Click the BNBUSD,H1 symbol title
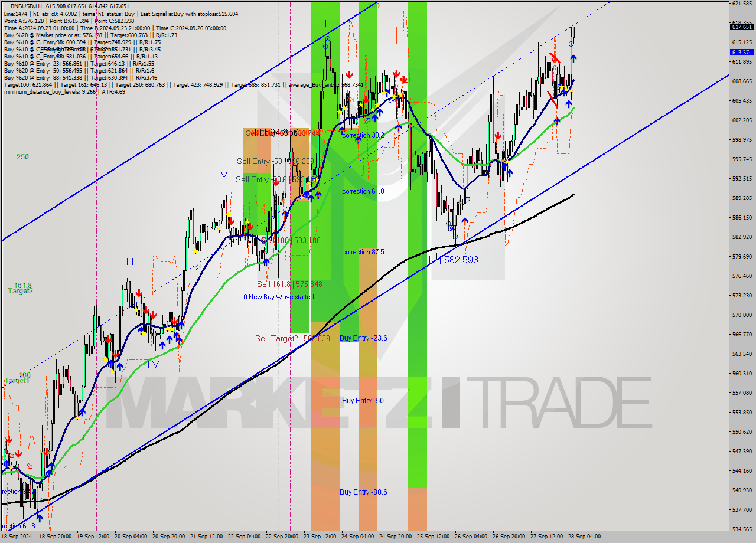Image resolution: width=756 pixels, height=543 pixels. pyautogui.click(x=25, y=6)
